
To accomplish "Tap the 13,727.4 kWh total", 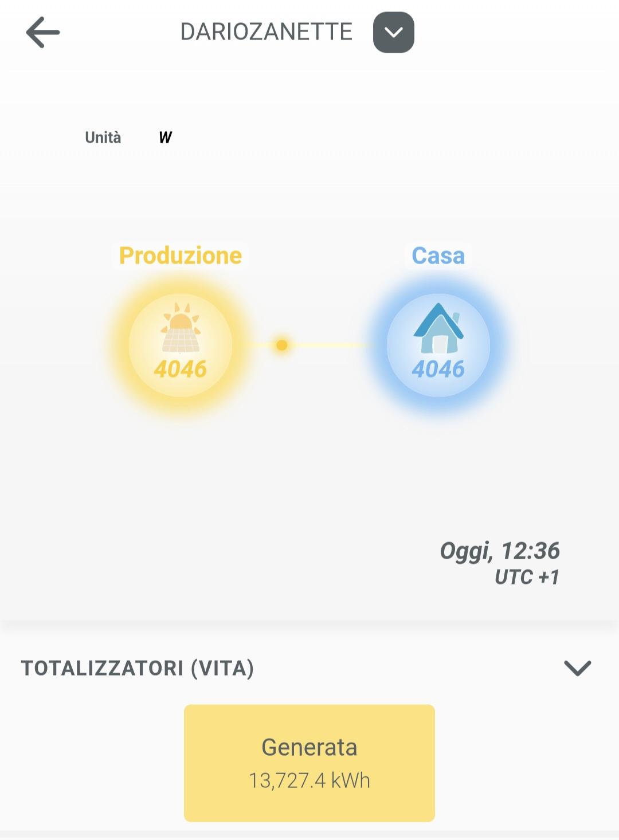I will pyautogui.click(x=309, y=780).
